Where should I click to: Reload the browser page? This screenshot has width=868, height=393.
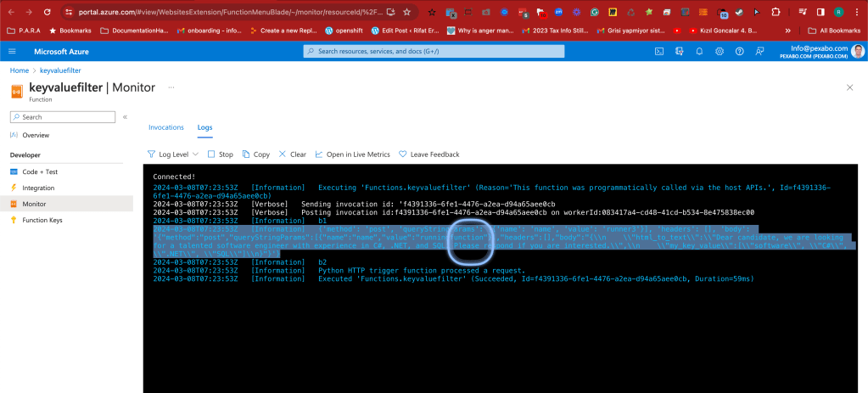coord(47,12)
